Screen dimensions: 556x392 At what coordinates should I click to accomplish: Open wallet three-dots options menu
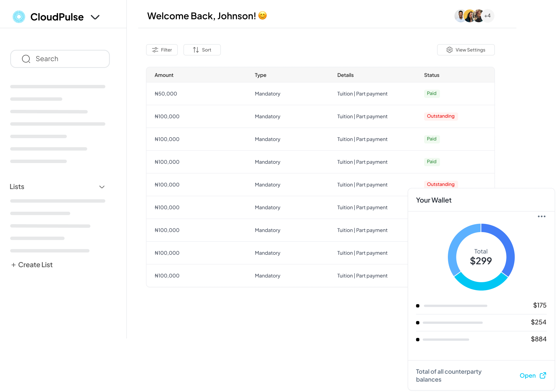click(541, 217)
